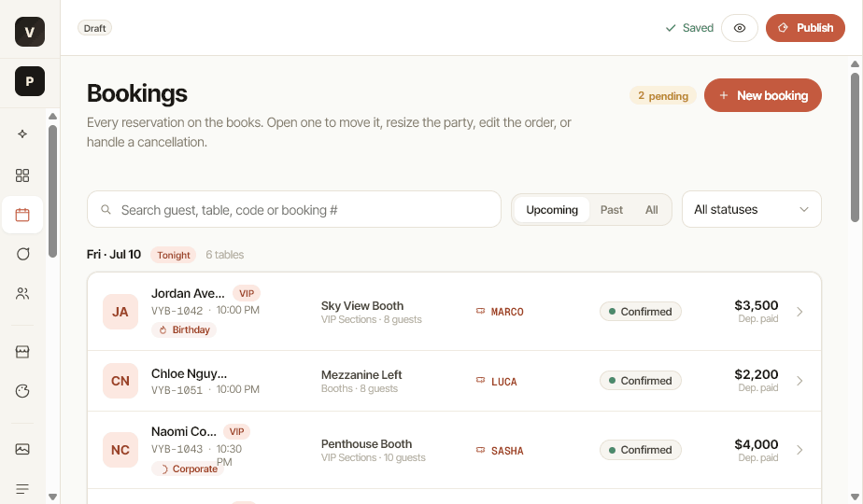Screen dimensions: 863x504
Task: Click the Corporate tag on Naomi's booking
Action: 188,469
